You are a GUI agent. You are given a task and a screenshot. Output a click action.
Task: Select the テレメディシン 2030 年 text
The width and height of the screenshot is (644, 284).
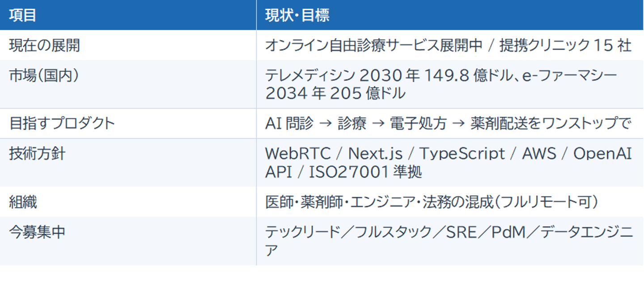(343, 75)
